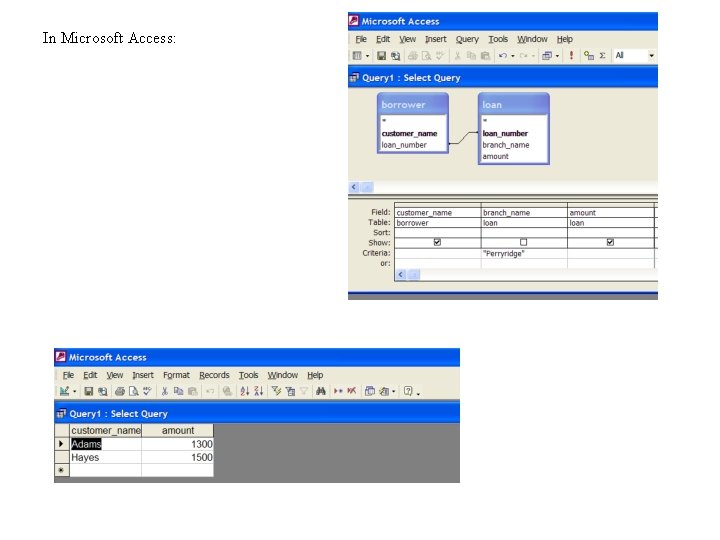Viewport: 720px width, 540px height.
Task: Click the Save icon in the datasheet toolbar
Action: pos(89,391)
